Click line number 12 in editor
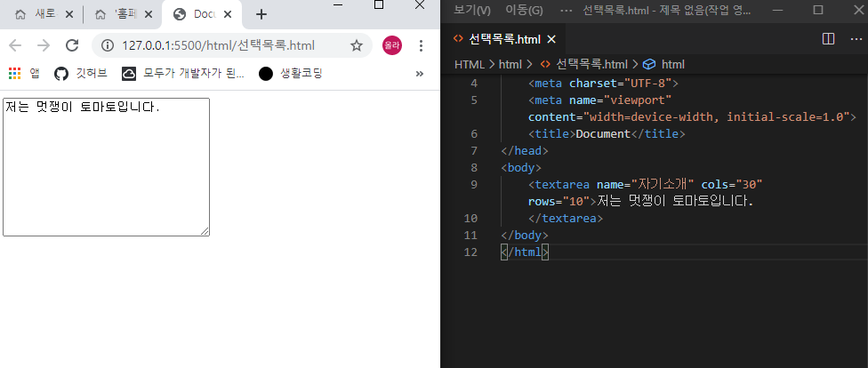This screenshot has height=368, width=868. click(x=470, y=252)
